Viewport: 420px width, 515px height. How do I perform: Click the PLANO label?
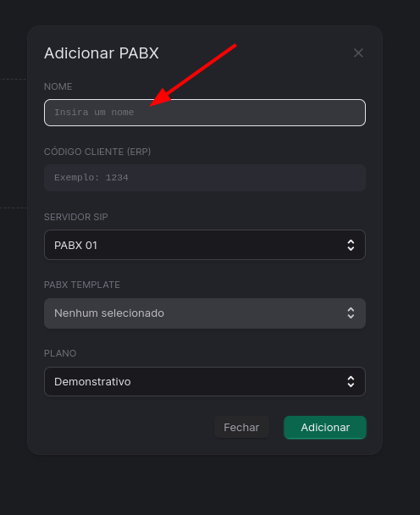click(60, 353)
